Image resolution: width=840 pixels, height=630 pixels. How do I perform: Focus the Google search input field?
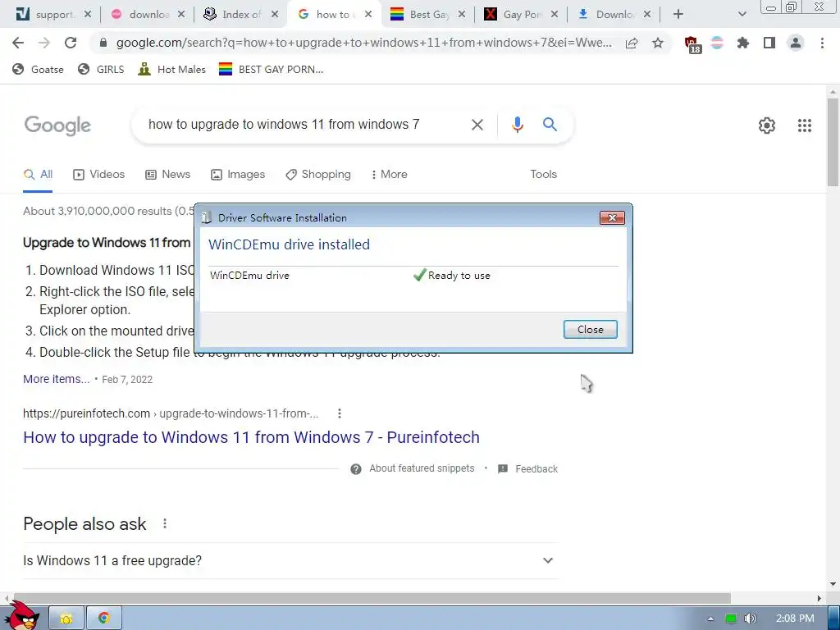(304, 125)
